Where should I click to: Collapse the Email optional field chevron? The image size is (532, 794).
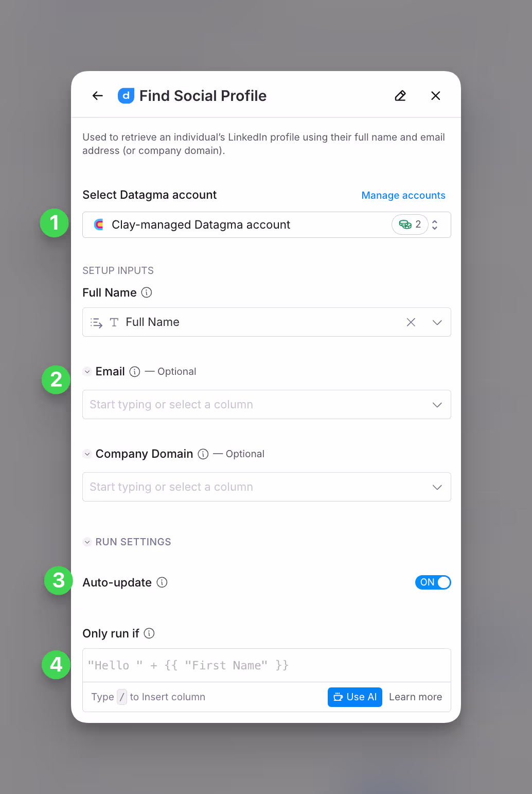(x=87, y=372)
